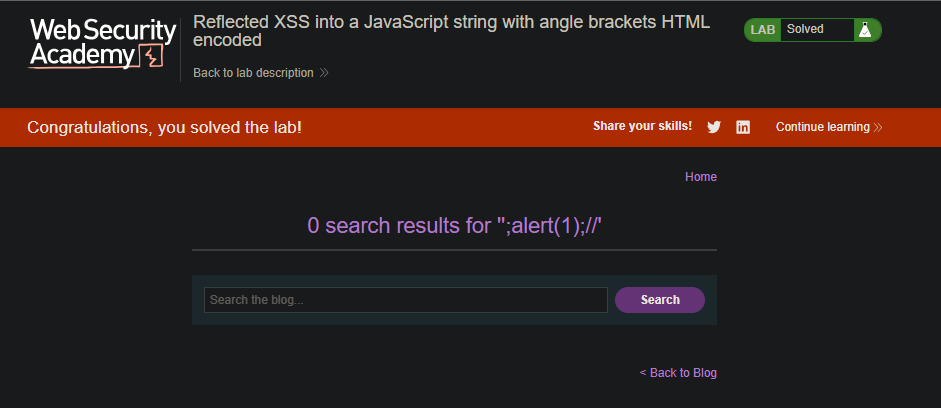The width and height of the screenshot is (941, 408).
Task: Click the Reflected XSS lab title
Action: [x=451, y=31]
